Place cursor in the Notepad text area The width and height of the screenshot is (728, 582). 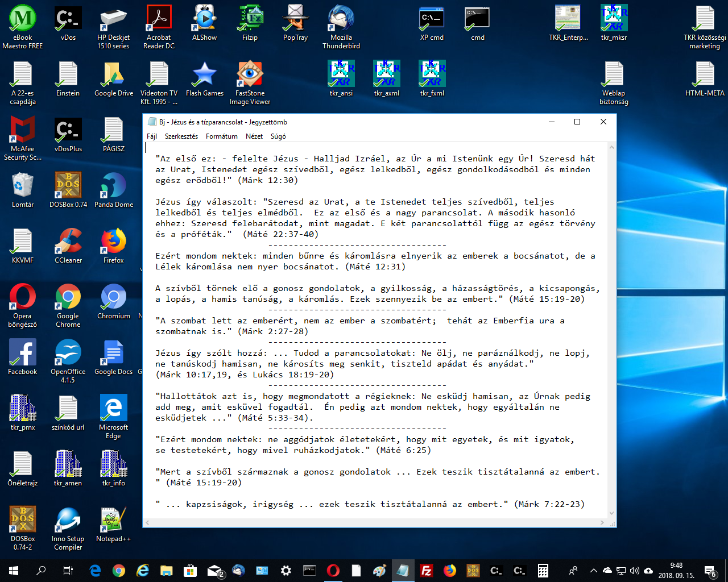coord(376,330)
